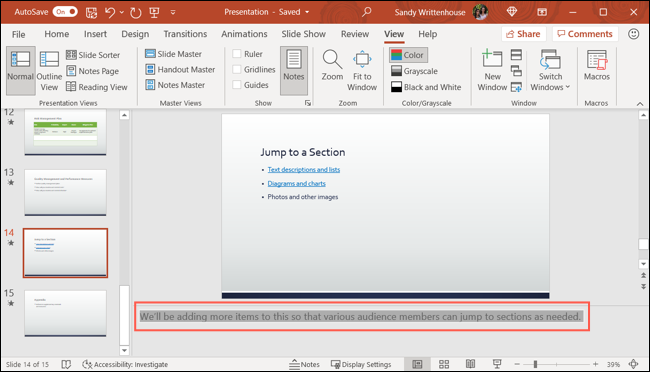Screen dimensions: 650x372
Task: Switch to Notes Page view
Action: pyautogui.click(x=92, y=71)
